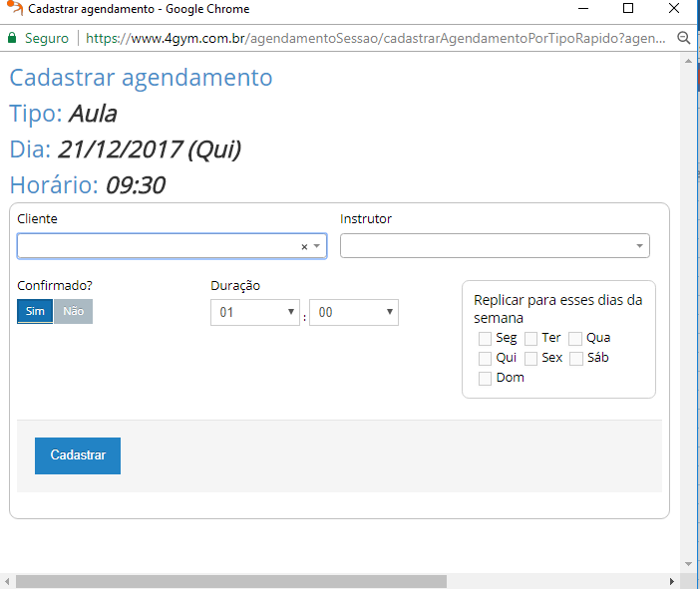Enable the Qua replication checkbox
Viewport: 700px width, 589px height.
pos(575,339)
